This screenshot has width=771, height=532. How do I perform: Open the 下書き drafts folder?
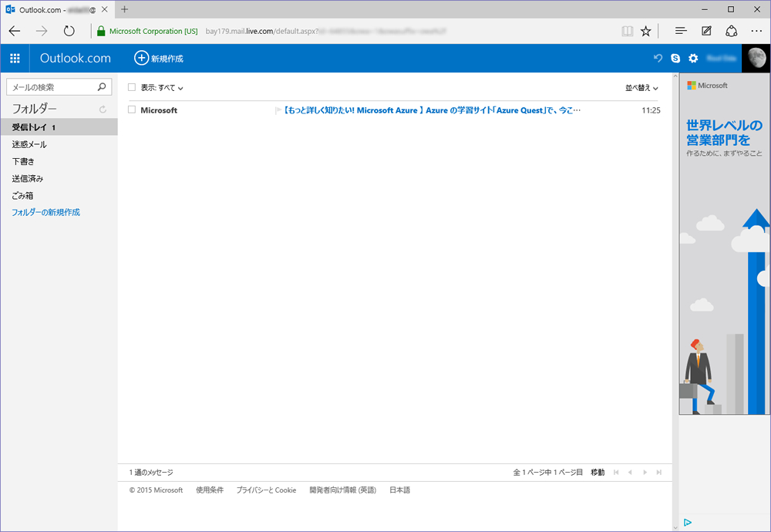click(23, 161)
